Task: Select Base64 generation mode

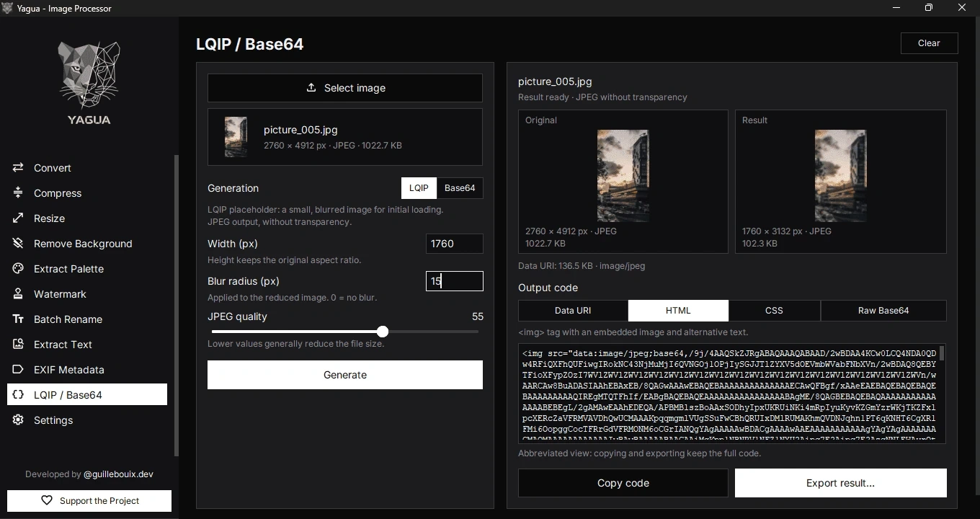Action: point(460,188)
